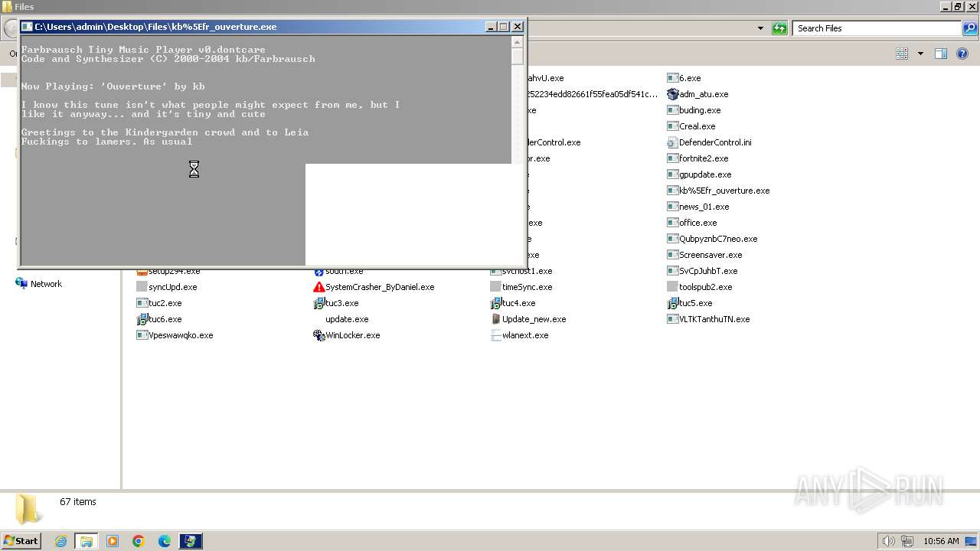
Task: Select the wlanext.exe file icon
Action: point(496,335)
